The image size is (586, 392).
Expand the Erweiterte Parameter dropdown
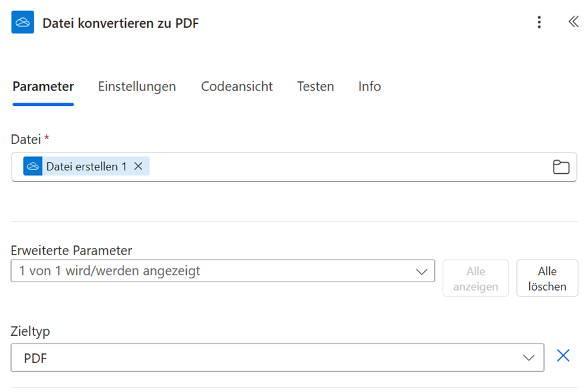[x=222, y=271]
